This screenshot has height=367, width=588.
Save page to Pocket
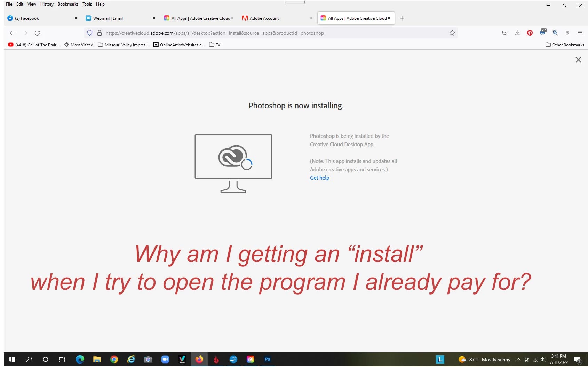505,33
